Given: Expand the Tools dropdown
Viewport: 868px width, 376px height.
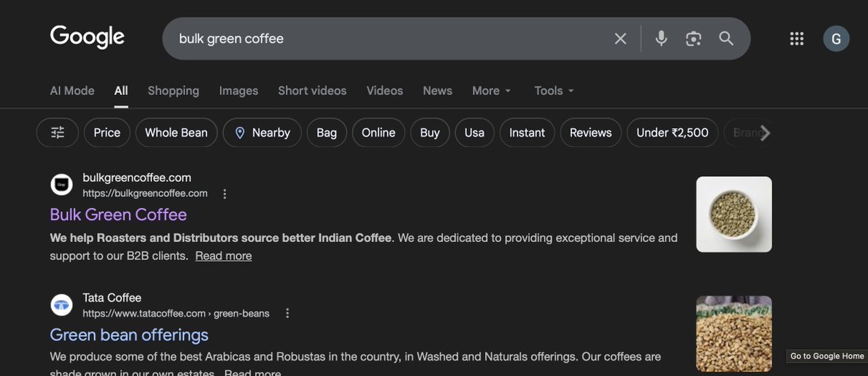Looking at the screenshot, I should pos(554,91).
